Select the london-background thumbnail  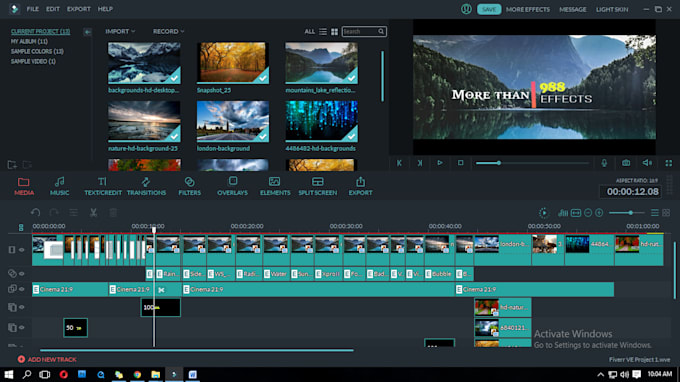coord(232,122)
